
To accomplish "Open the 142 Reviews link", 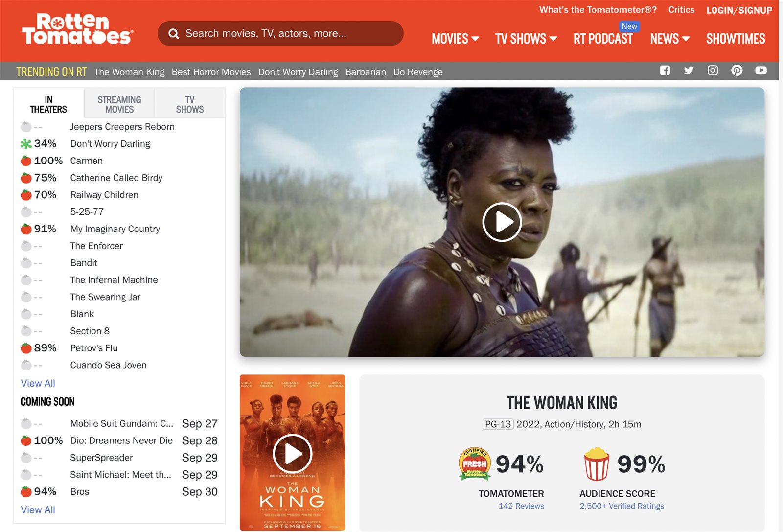I will pyautogui.click(x=521, y=506).
